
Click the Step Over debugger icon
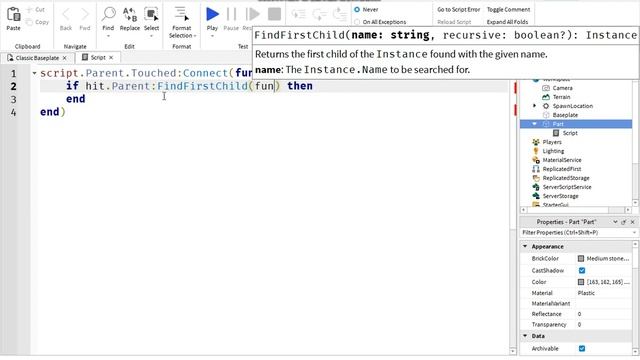click(319, 14)
